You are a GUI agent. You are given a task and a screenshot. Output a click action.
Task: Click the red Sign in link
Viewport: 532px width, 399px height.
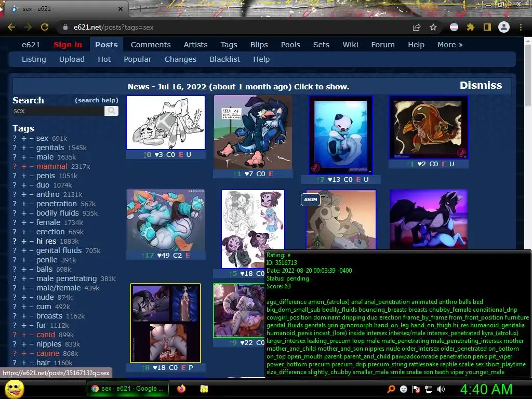68,45
